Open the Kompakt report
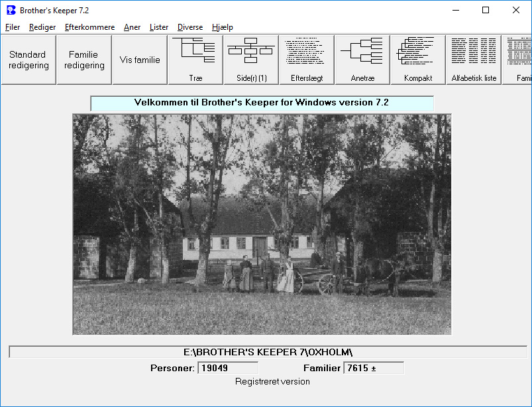Image resolution: width=532 pixels, height=407 pixels. 418,60
